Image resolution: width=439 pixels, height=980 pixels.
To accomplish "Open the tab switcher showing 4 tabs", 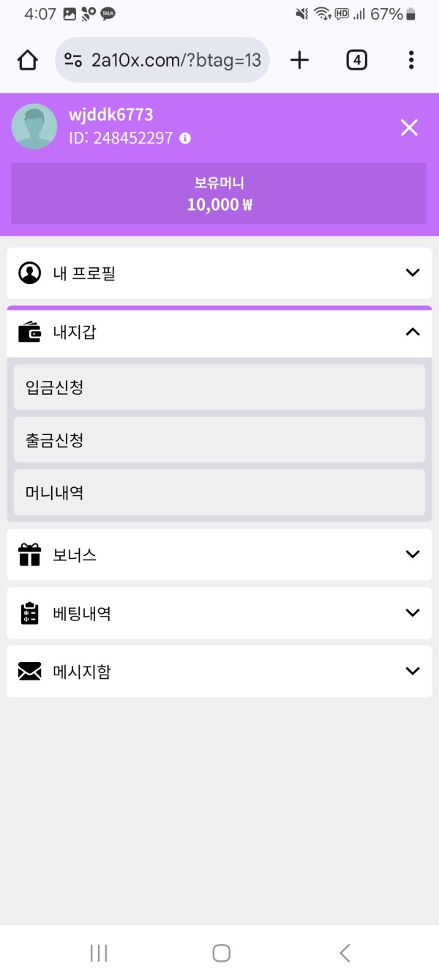I will point(356,60).
